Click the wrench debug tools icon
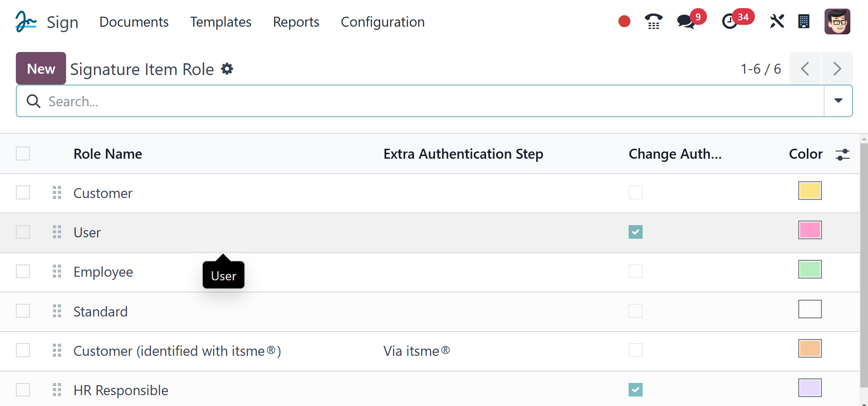 point(777,21)
